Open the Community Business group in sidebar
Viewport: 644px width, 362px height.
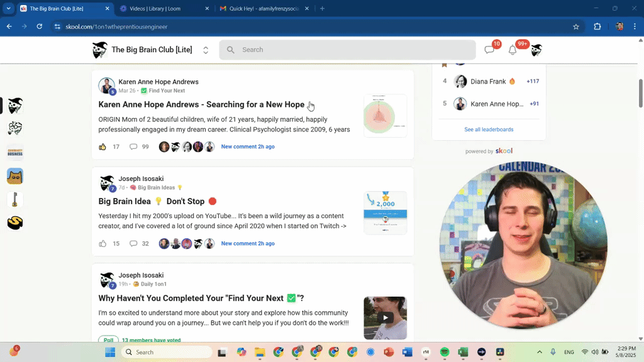[15, 152]
